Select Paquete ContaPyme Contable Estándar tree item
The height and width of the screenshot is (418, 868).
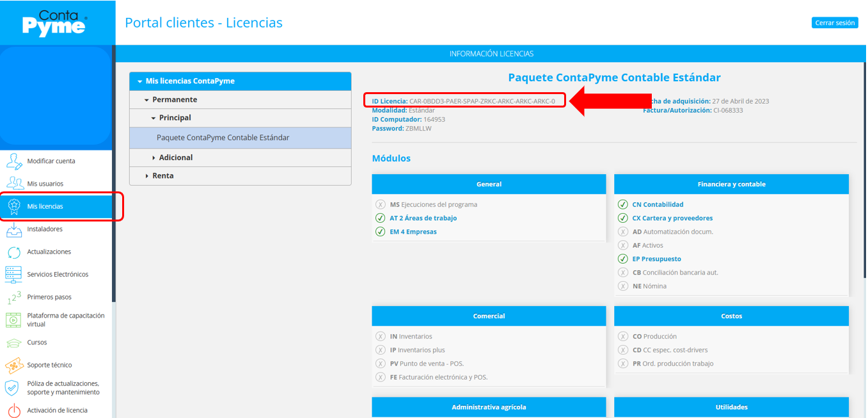click(241, 138)
